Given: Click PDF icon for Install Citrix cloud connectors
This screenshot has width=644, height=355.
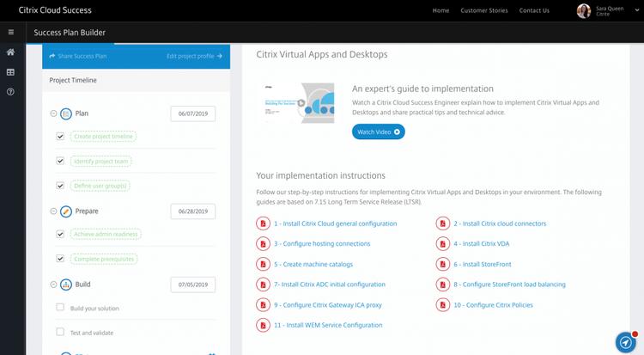Looking at the screenshot, I should (443, 223).
